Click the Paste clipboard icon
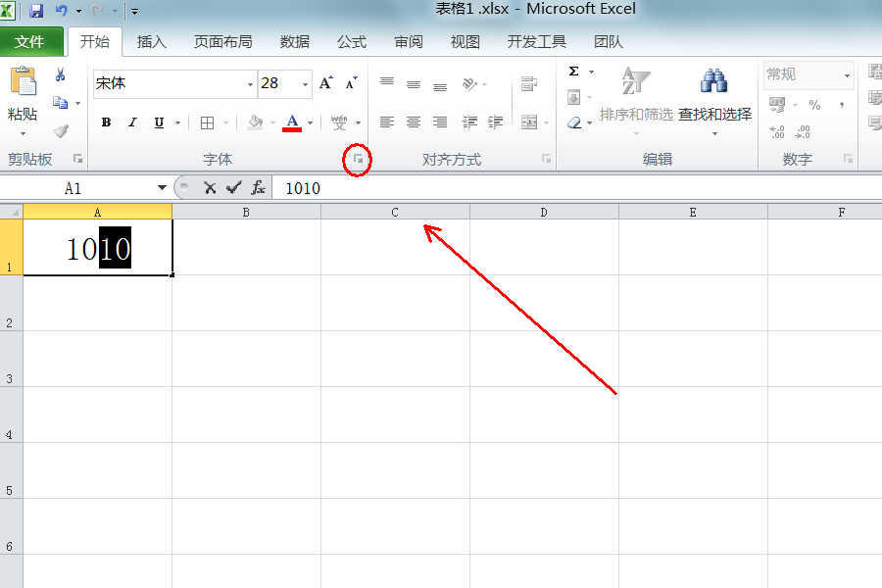The image size is (882, 588). pos(24,81)
